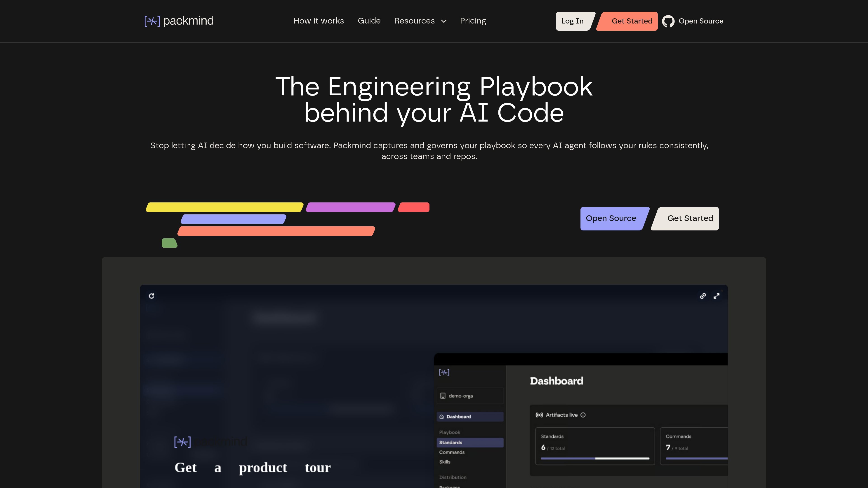
Task: Go to How it works page
Action: click(x=318, y=21)
